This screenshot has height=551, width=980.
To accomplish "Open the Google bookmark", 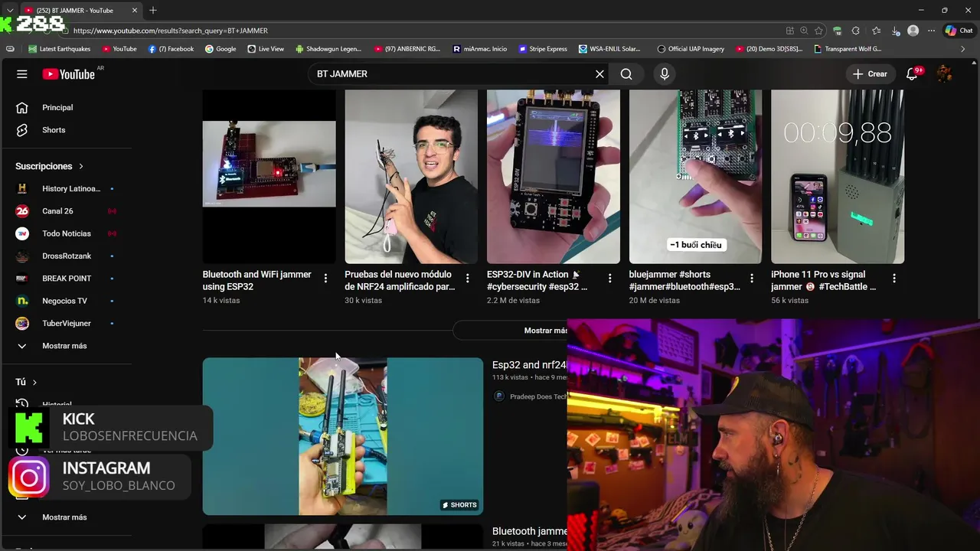I will [x=220, y=49].
